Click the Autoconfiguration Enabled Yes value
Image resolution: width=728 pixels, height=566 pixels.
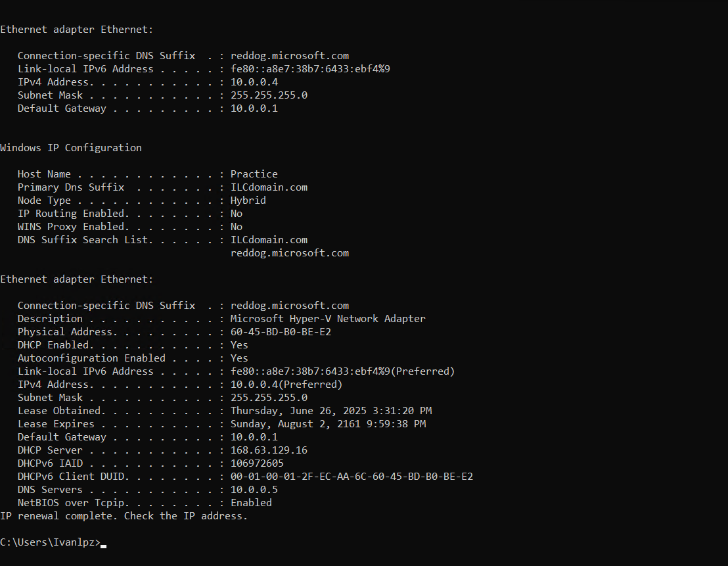coord(239,358)
